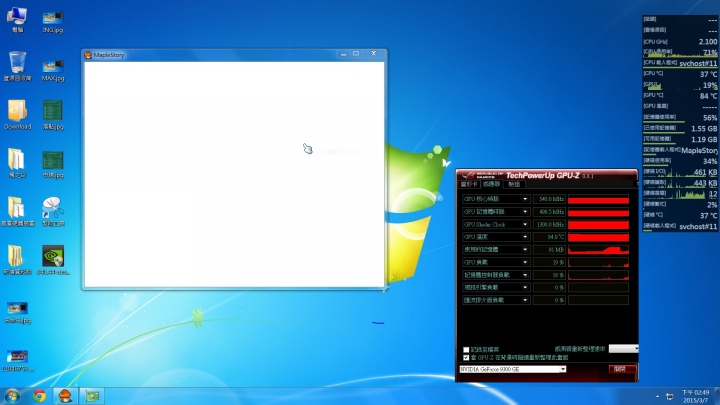The width and height of the screenshot is (720, 405).
Task: Select the Sensors tab in GPU-Z
Action: coord(491,184)
